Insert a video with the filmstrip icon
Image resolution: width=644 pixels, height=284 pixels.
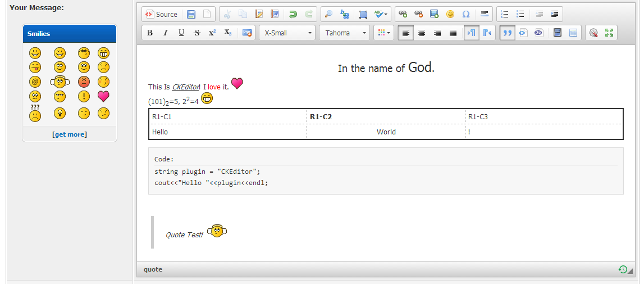558,33
